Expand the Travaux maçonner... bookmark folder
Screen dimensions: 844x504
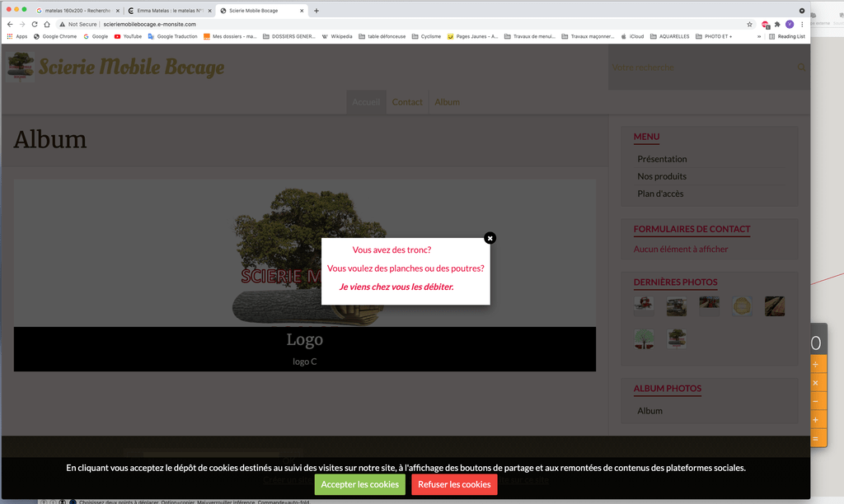pyautogui.click(x=588, y=36)
